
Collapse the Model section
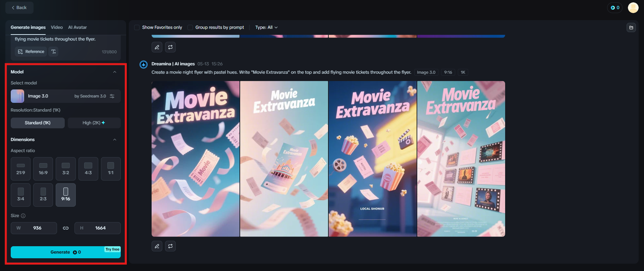(115, 72)
